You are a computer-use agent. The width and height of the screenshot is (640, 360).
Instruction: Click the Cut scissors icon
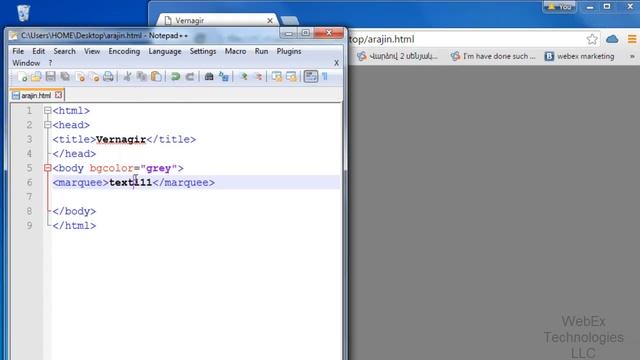tap(127, 76)
